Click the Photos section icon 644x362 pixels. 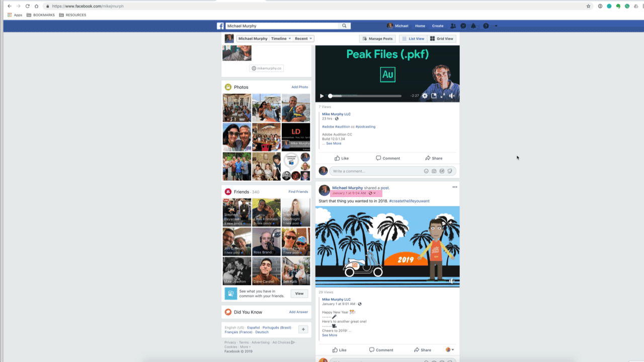click(x=228, y=87)
